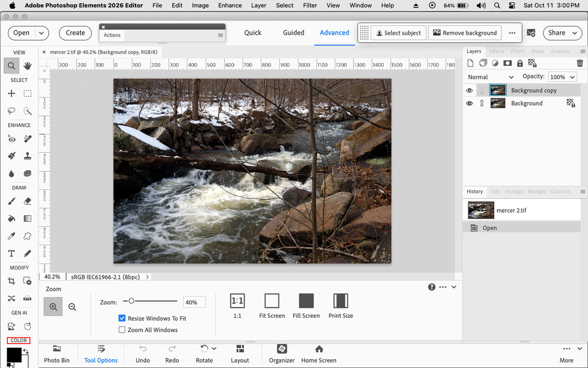Hide the Background layer visibility
Image resolution: width=588 pixels, height=368 pixels.
[x=470, y=103]
